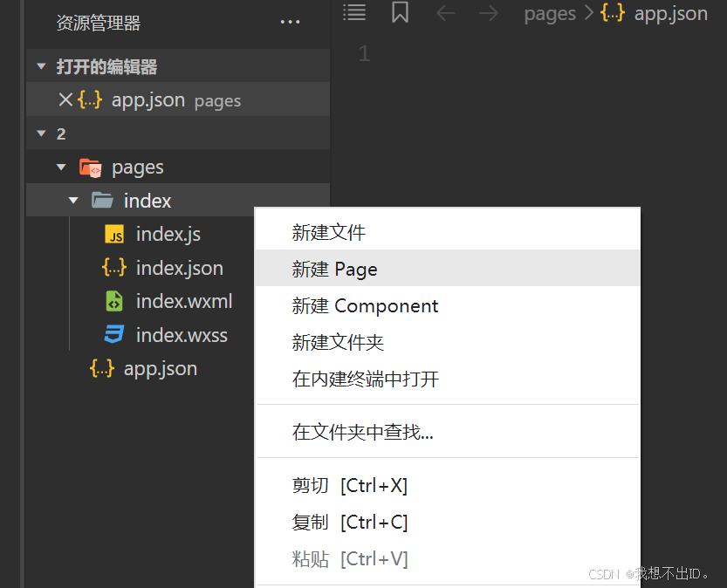This screenshot has height=588, width=727.
Task: Collapse the 打开的编辑器 section
Action: [x=39, y=66]
